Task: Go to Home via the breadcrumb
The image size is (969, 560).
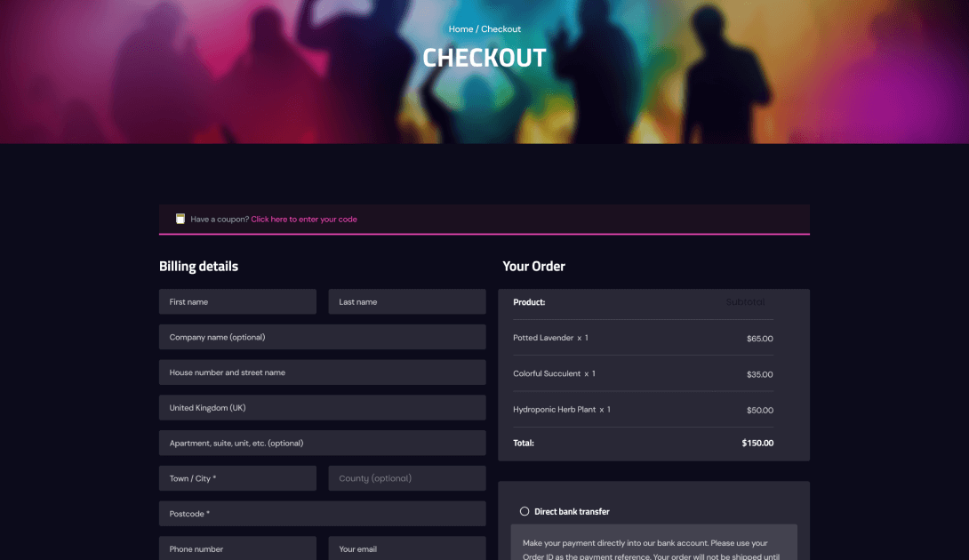Action: tap(460, 29)
